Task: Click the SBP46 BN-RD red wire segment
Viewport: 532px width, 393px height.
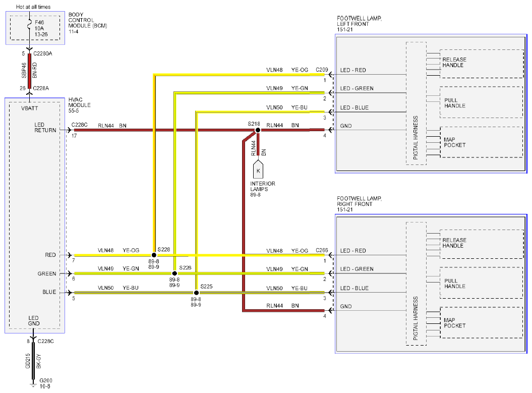Action: pyautogui.click(x=30, y=71)
